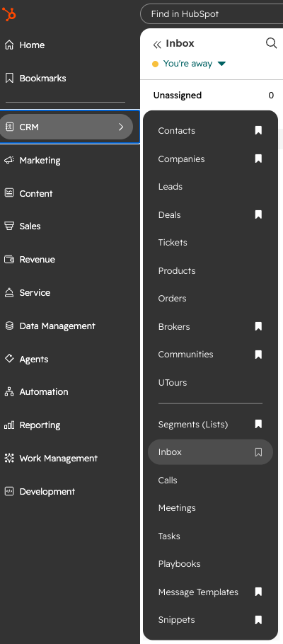Open Products from CRM menu
The height and width of the screenshot is (644, 283).
(x=177, y=270)
